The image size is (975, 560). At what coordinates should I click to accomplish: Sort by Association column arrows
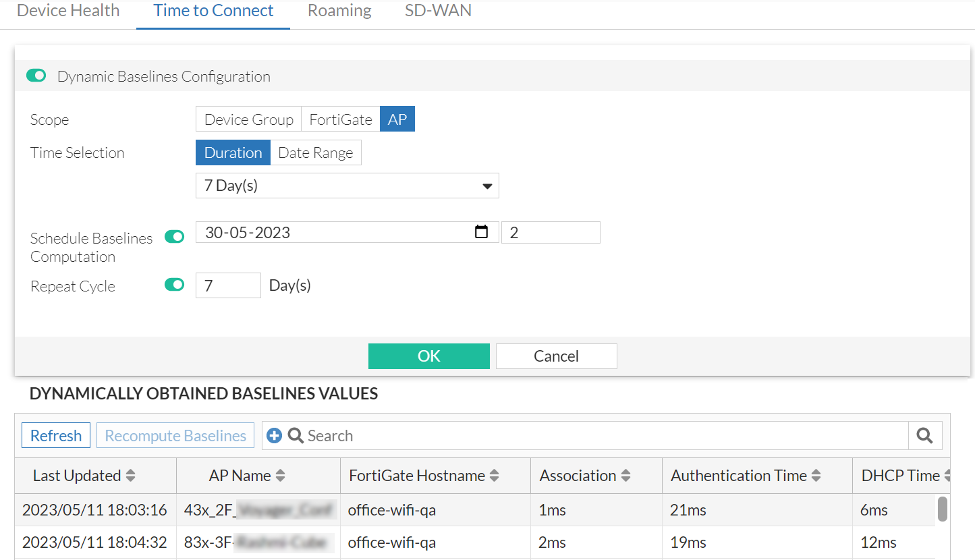point(625,476)
